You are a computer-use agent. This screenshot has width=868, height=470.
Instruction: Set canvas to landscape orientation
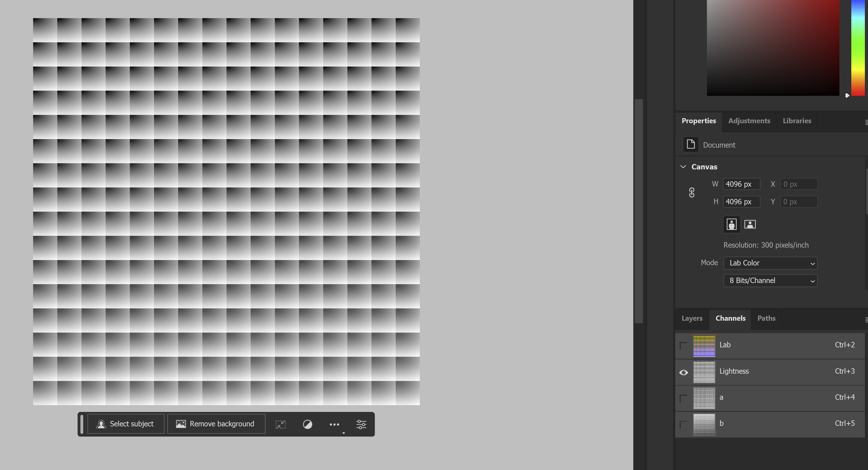tap(750, 224)
